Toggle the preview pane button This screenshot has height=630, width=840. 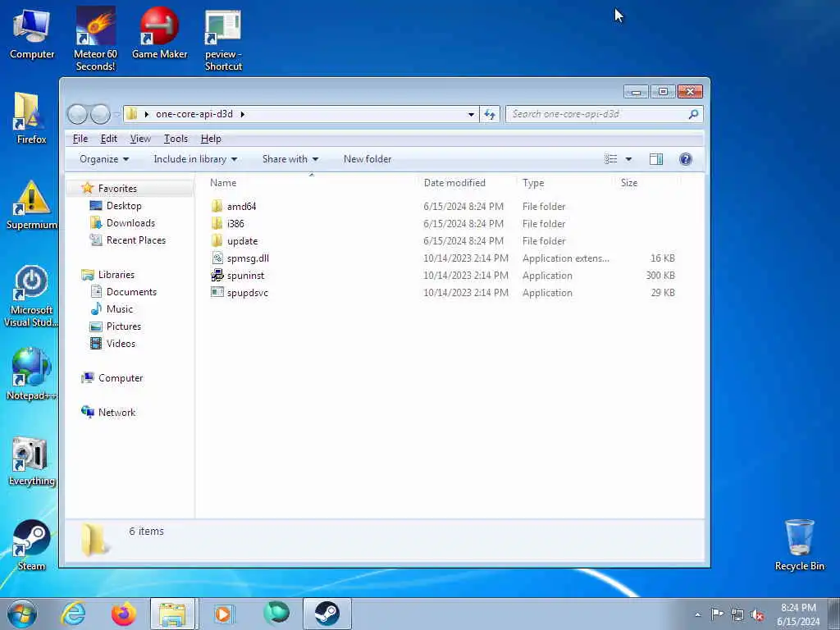pyautogui.click(x=655, y=159)
